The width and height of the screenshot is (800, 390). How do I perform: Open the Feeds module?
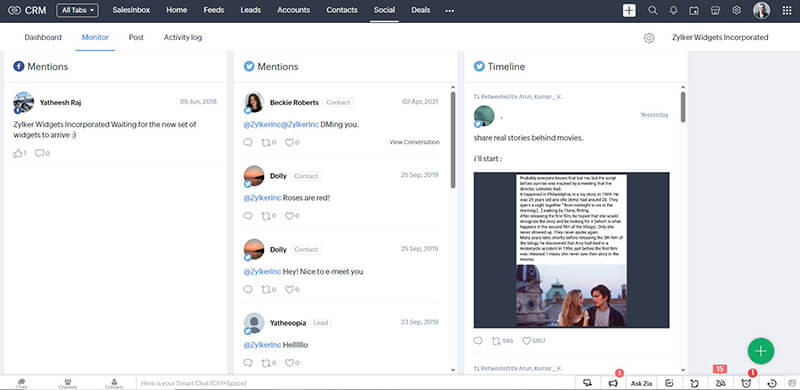click(x=214, y=10)
